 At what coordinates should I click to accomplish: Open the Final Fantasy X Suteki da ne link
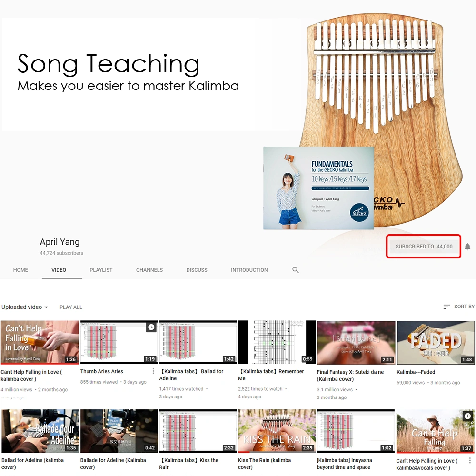tap(350, 376)
